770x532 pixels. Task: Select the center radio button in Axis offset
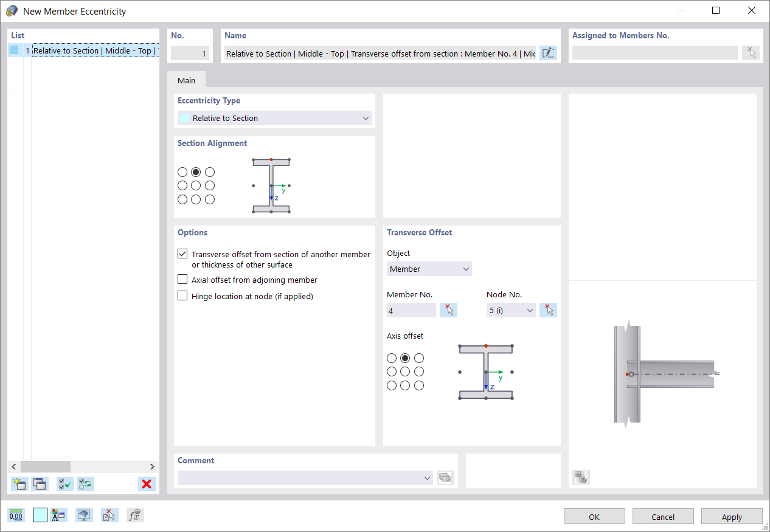pos(405,371)
